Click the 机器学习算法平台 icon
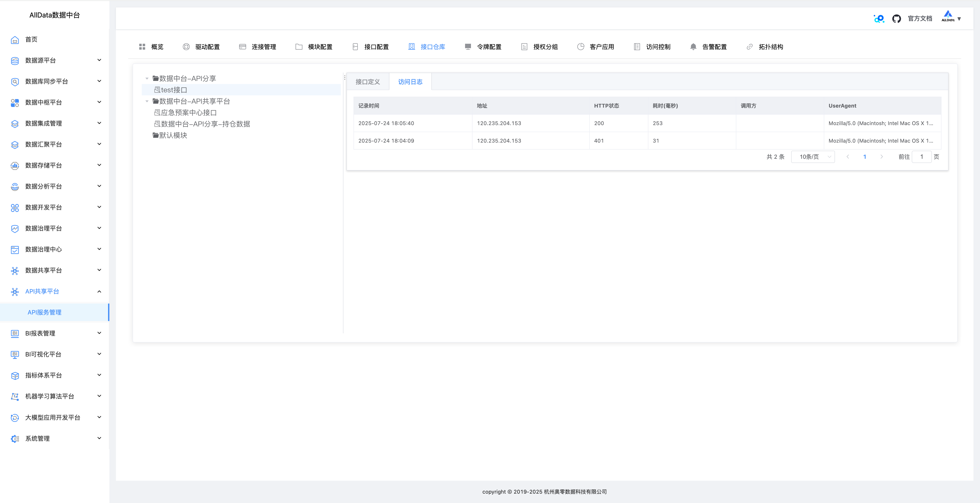This screenshot has height=503, width=980. pos(15,396)
